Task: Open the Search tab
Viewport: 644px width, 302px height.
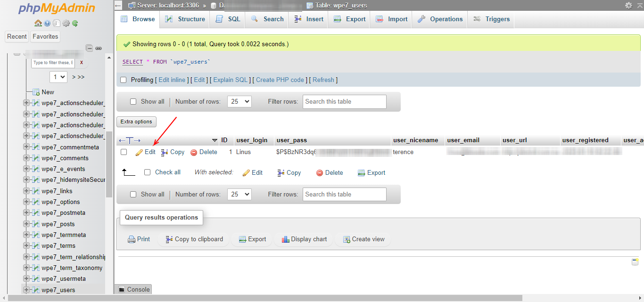Action: pos(267,19)
